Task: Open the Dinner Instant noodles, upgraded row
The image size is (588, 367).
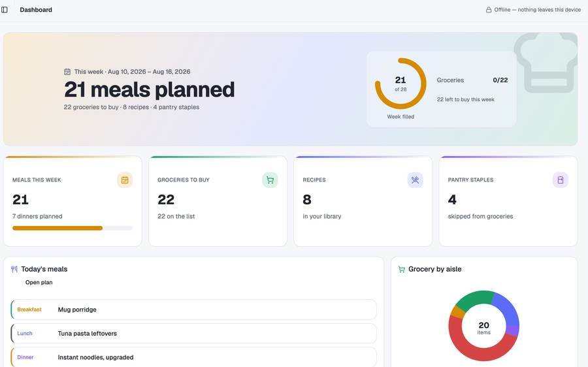Action: point(193,357)
